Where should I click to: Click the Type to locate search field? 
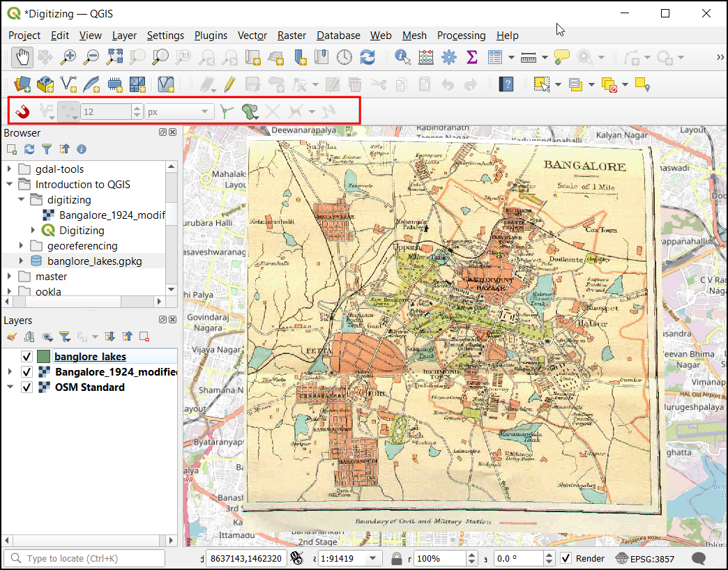coord(85,558)
